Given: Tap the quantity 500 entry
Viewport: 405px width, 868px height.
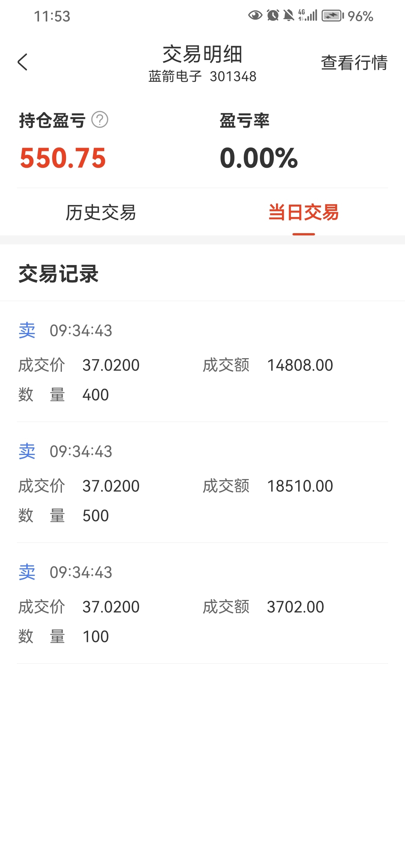Looking at the screenshot, I should click(x=96, y=516).
